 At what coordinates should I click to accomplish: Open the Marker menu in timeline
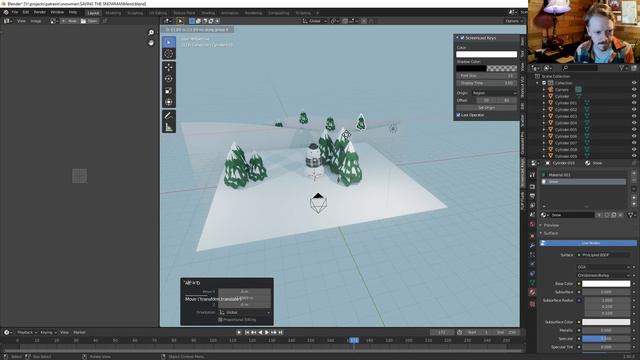pos(79,333)
